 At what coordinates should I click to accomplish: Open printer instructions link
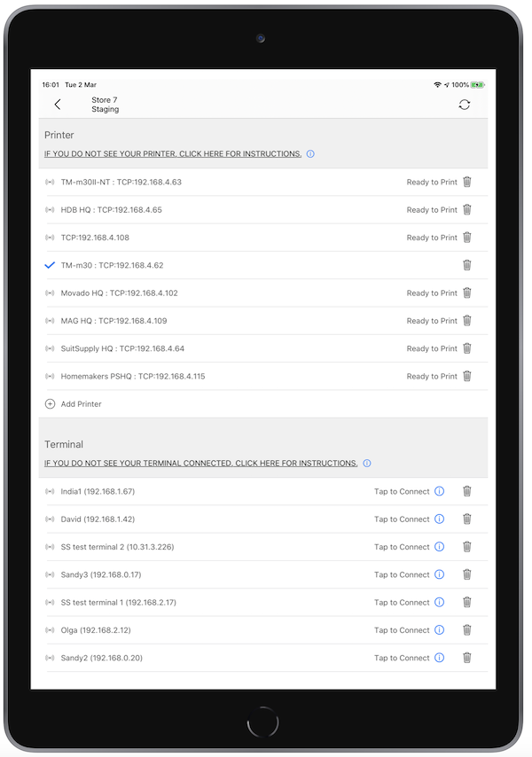(x=173, y=154)
